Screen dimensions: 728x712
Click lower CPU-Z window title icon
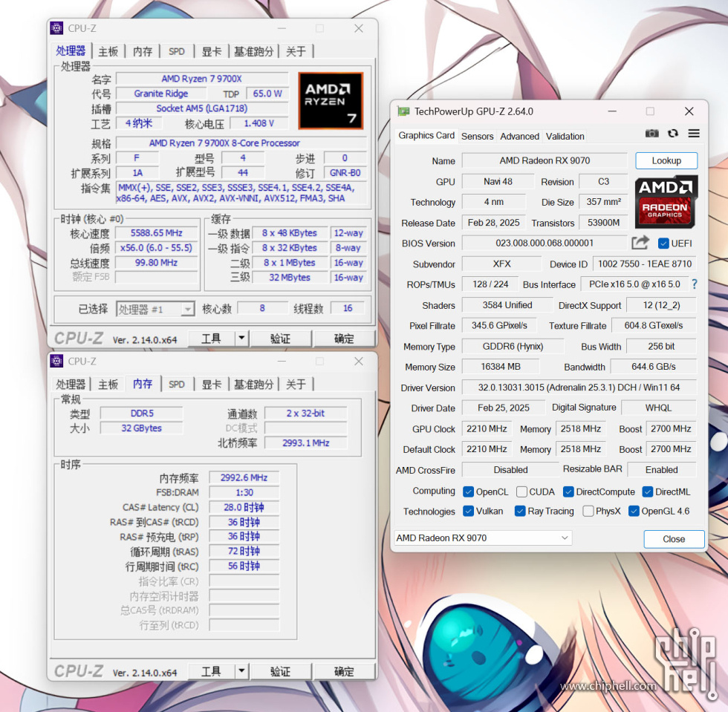point(56,361)
